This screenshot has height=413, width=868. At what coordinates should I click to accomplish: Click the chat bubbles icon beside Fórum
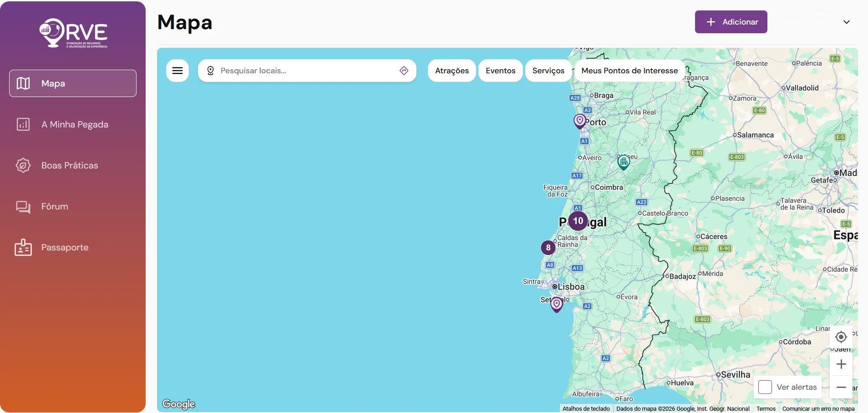[23, 207]
